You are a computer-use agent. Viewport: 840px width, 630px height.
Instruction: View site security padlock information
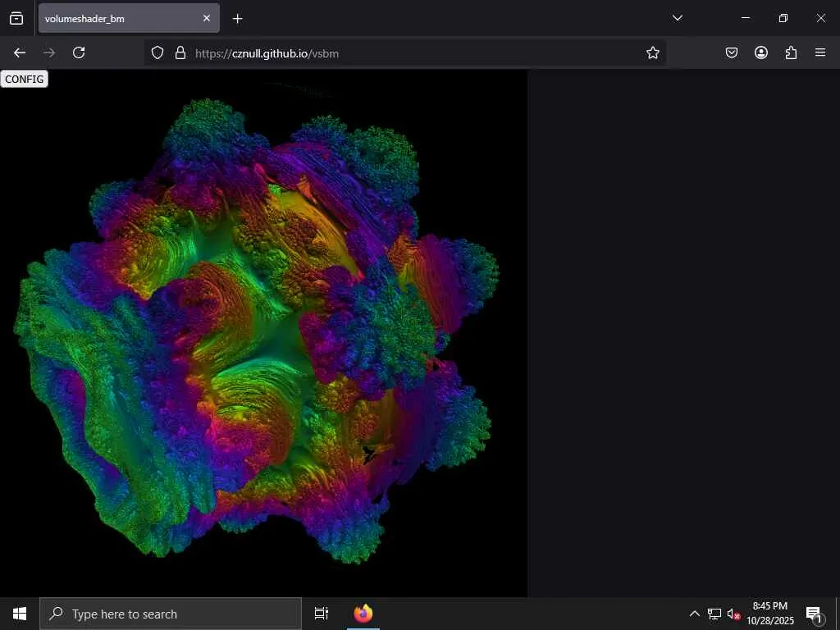point(180,53)
